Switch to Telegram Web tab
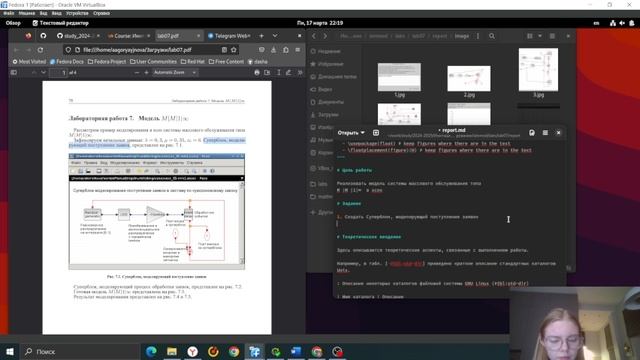 click(229, 36)
